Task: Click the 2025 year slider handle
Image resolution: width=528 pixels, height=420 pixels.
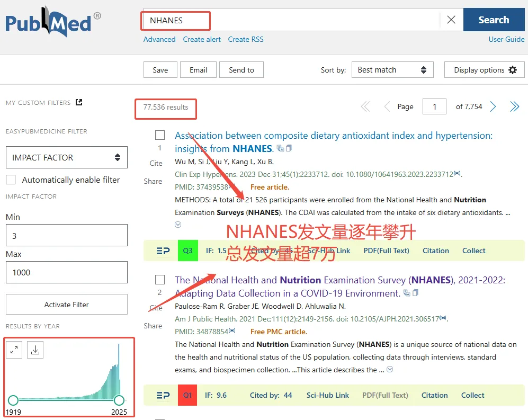Action: [119, 400]
